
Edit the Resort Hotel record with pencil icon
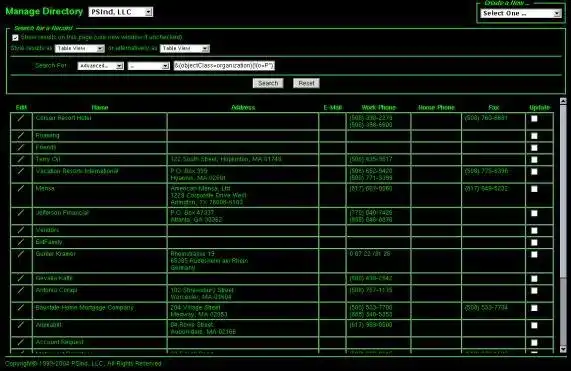click(21, 118)
